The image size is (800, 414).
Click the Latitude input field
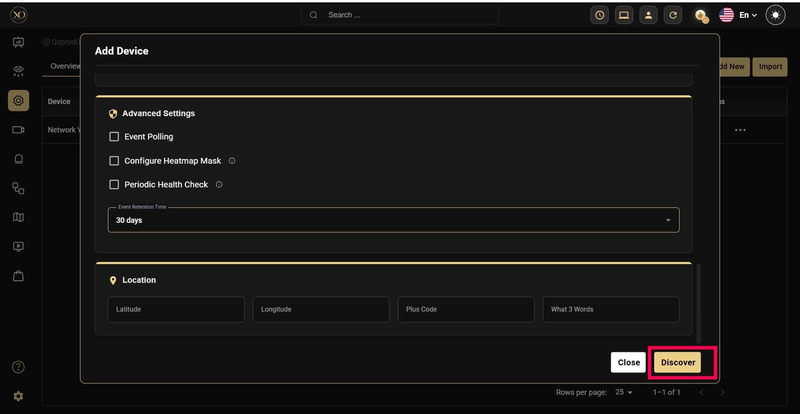tap(176, 309)
